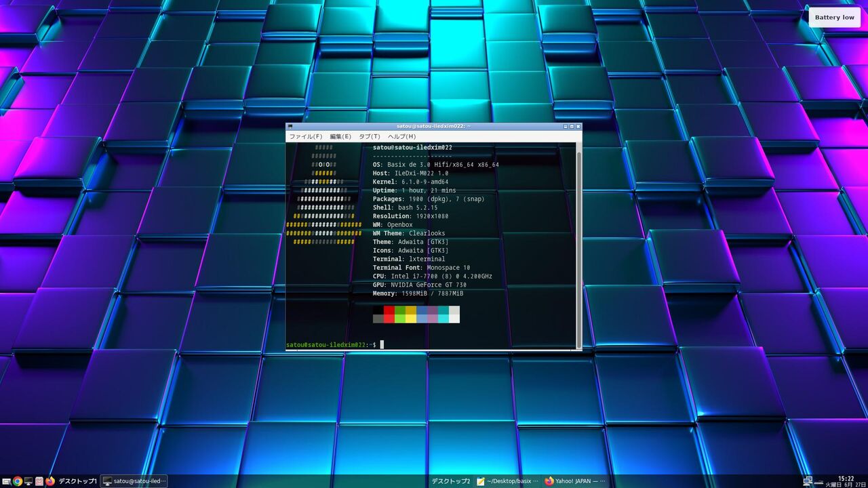Launch Firefox from the panel launcher

[x=50, y=481]
